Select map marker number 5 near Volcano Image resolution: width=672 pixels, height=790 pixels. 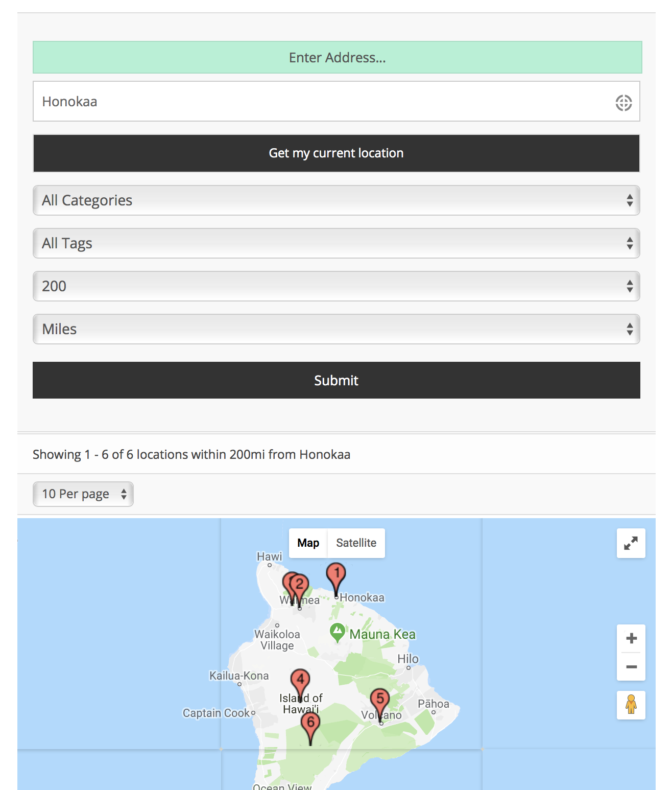(x=380, y=700)
